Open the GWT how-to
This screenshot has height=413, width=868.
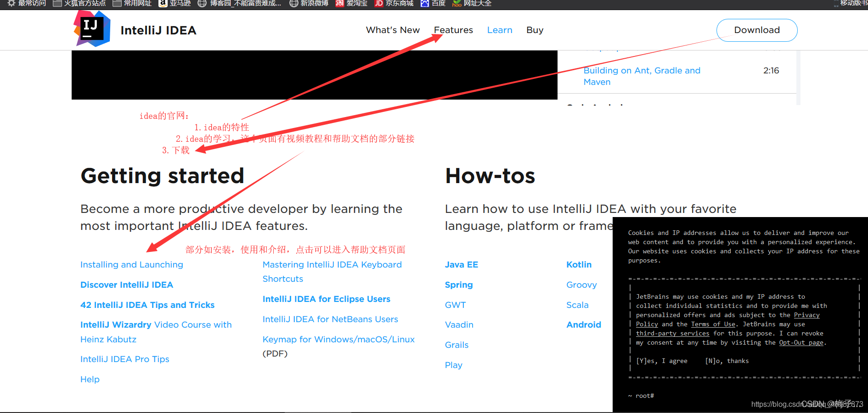coord(456,305)
